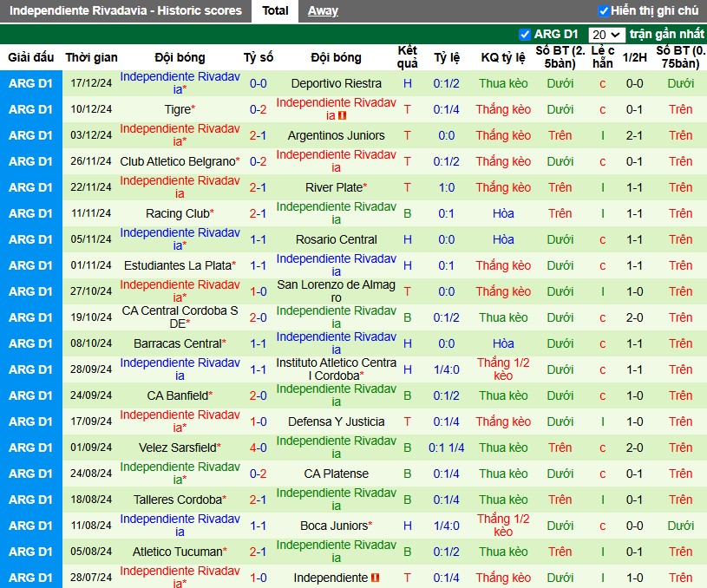Screen dimensions: 707x588
Task: Open Velez Sarsfield team link
Action: (x=178, y=448)
